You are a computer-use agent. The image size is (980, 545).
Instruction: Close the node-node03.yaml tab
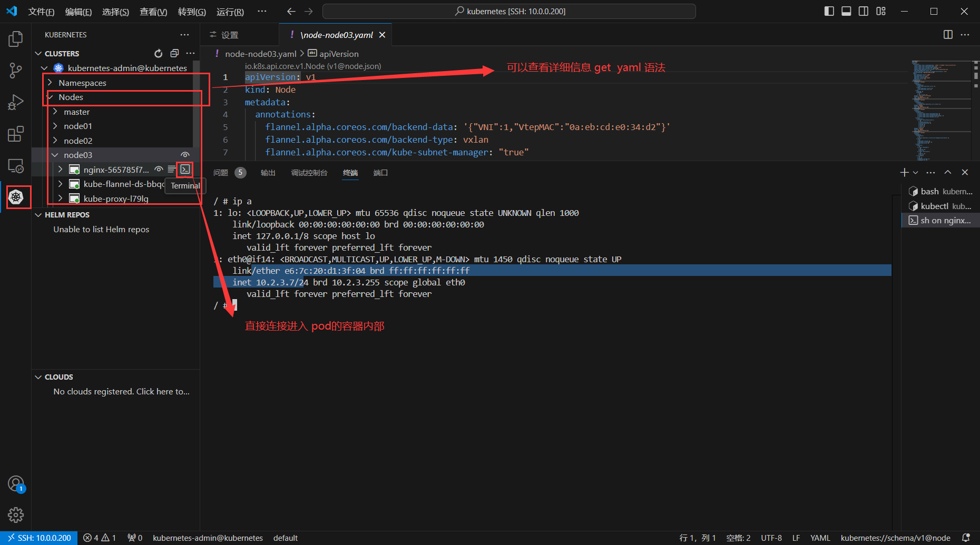(x=382, y=35)
